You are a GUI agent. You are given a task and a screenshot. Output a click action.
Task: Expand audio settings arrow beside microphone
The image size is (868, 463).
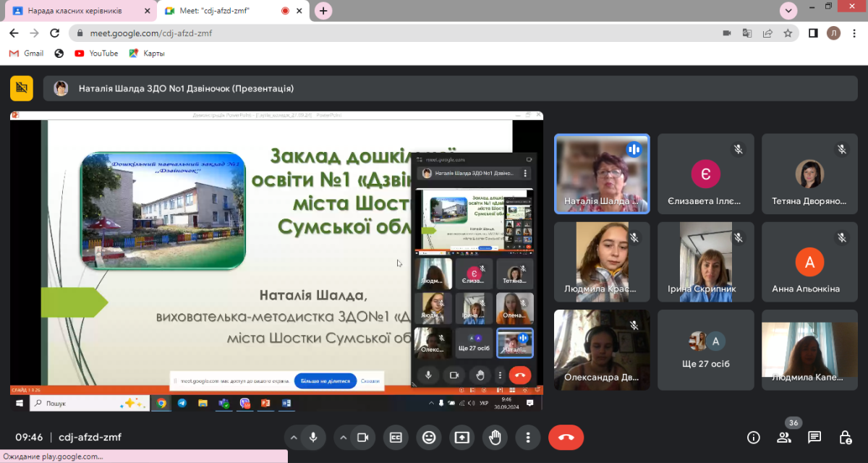pos(293,437)
